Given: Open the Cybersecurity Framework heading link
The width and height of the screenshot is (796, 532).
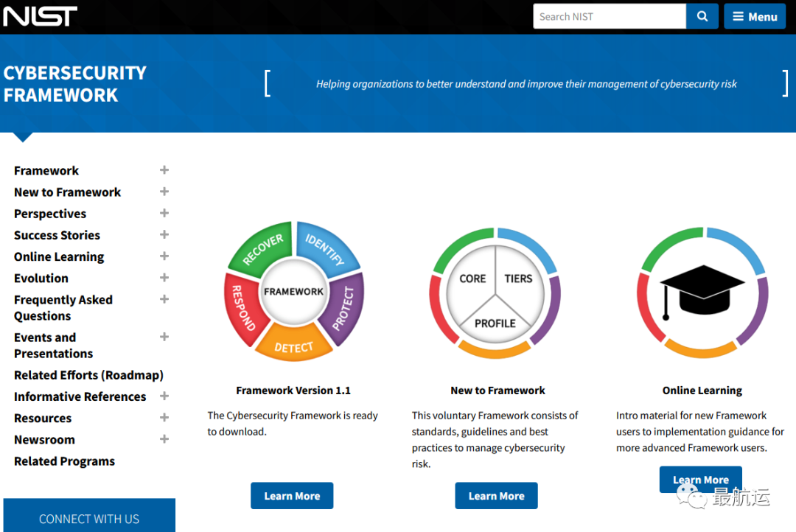Looking at the screenshot, I should tap(74, 84).
